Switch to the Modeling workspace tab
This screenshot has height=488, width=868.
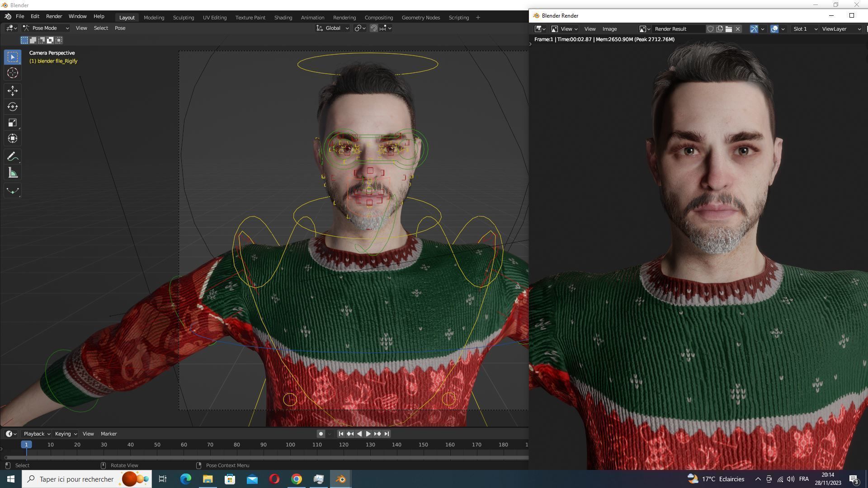(x=154, y=18)
